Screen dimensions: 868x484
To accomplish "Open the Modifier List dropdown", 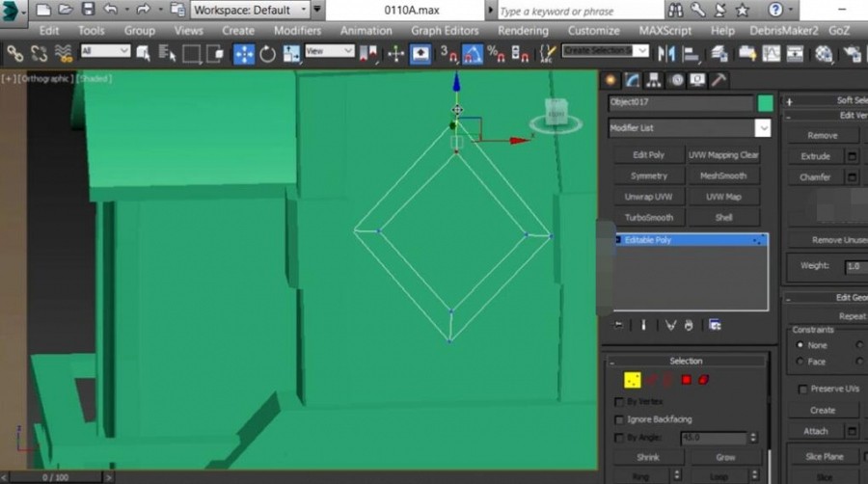I will pyautogui.click(x=690, y=128).
